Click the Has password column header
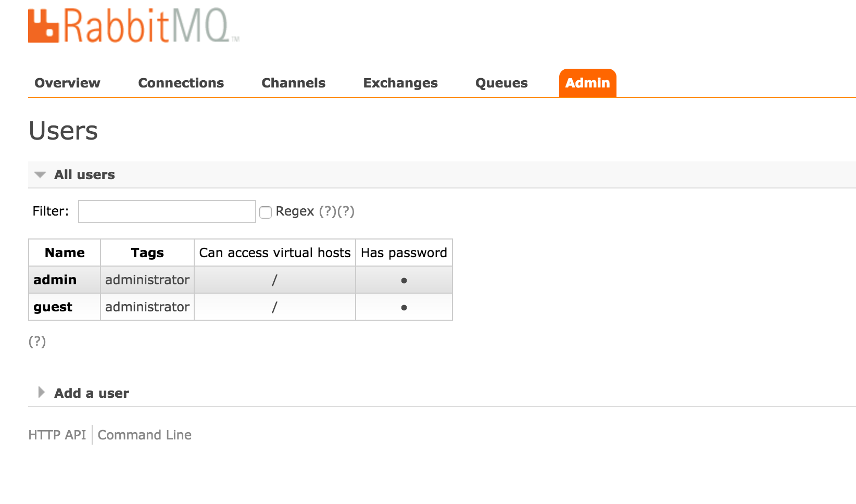 coord(404,253)
